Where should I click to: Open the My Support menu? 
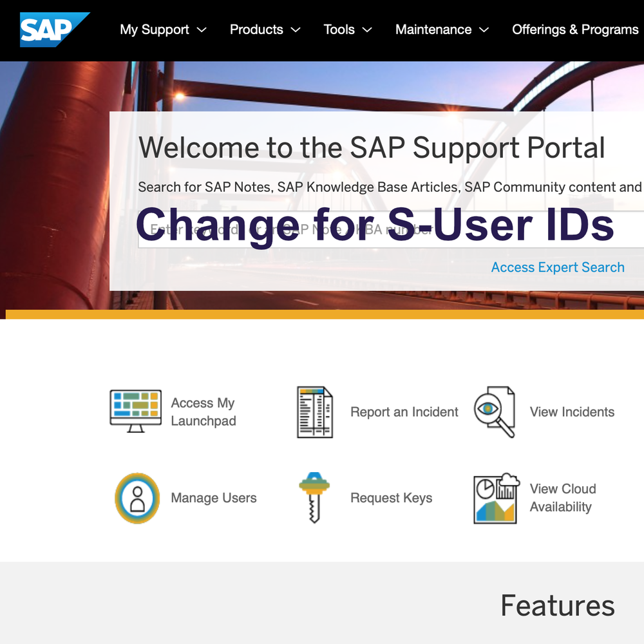pos(155,30)
